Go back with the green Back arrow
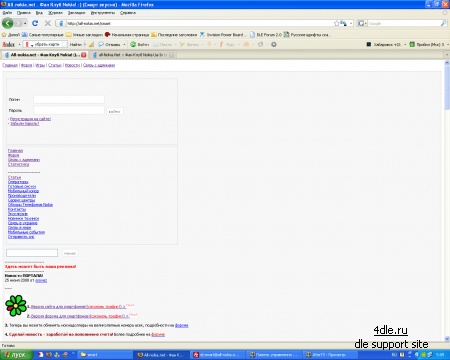This screenshot has width=450, height=360. [x=7, y=23]
